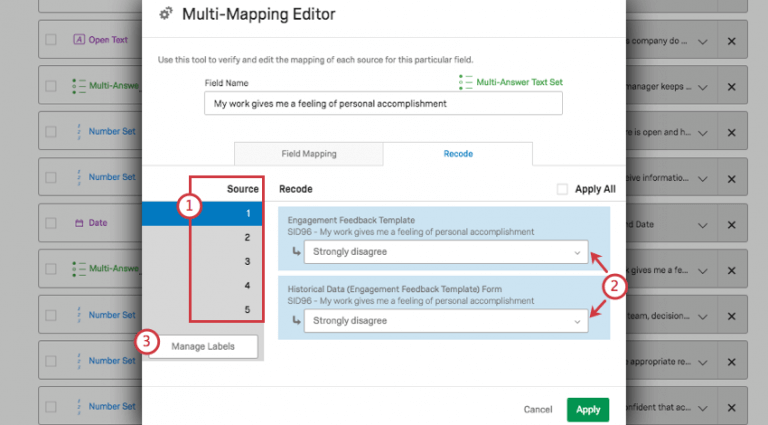Delete the Date row using X

[x=730, y=222]
